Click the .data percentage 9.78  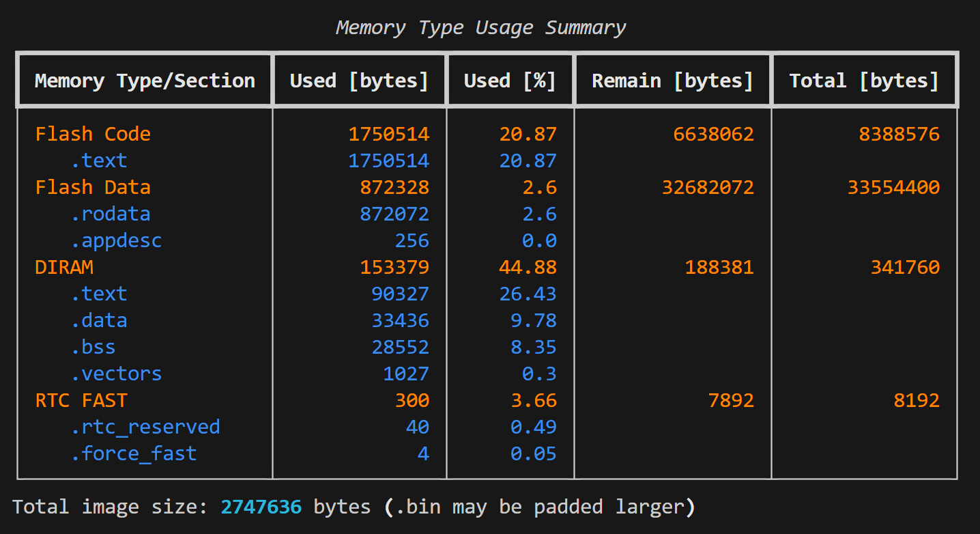(534, 320)
